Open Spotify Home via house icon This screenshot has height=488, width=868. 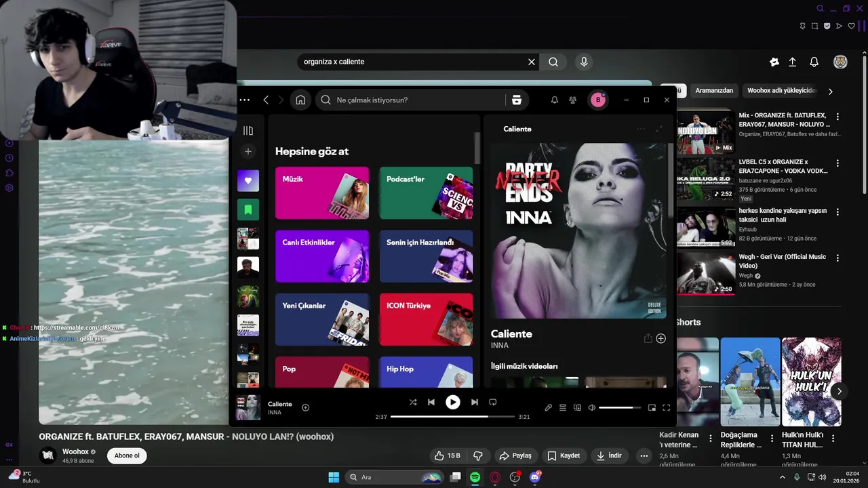(x=300, y=100)
